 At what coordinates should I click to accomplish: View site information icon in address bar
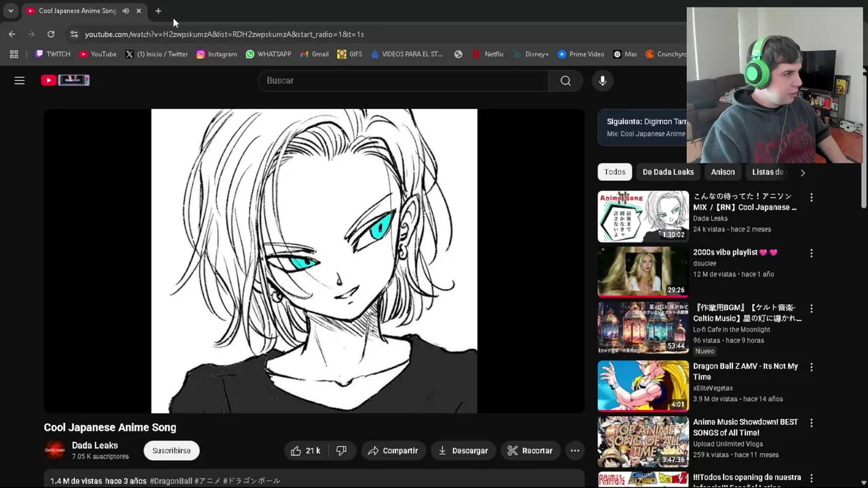(x=74, y=34)
